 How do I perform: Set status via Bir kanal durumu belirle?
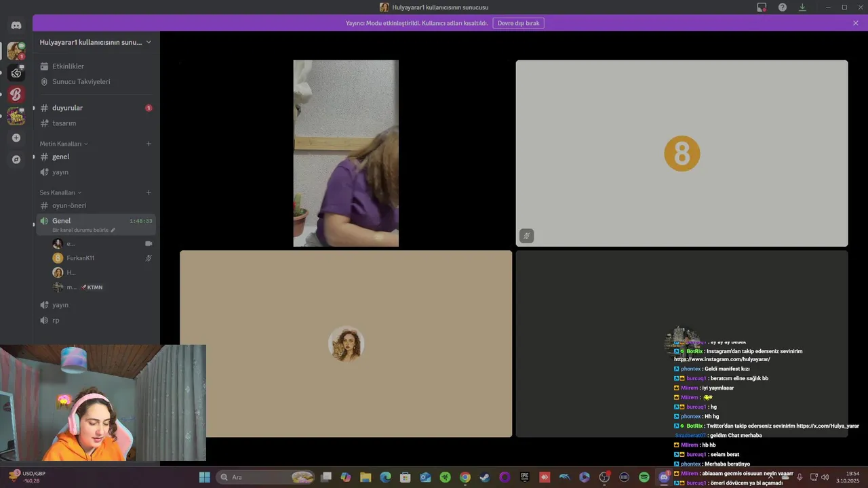[83, 230]
